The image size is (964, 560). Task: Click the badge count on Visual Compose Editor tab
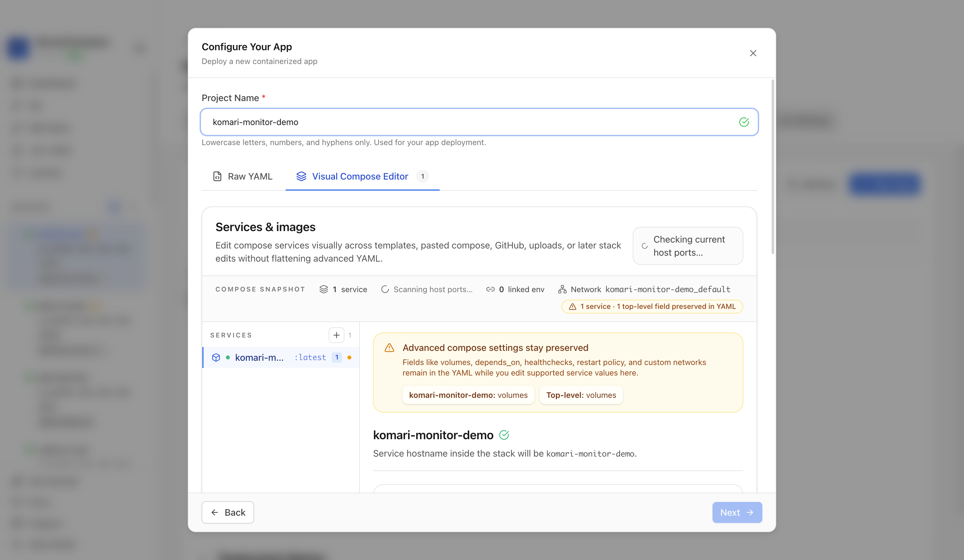[x=422, y=176]
